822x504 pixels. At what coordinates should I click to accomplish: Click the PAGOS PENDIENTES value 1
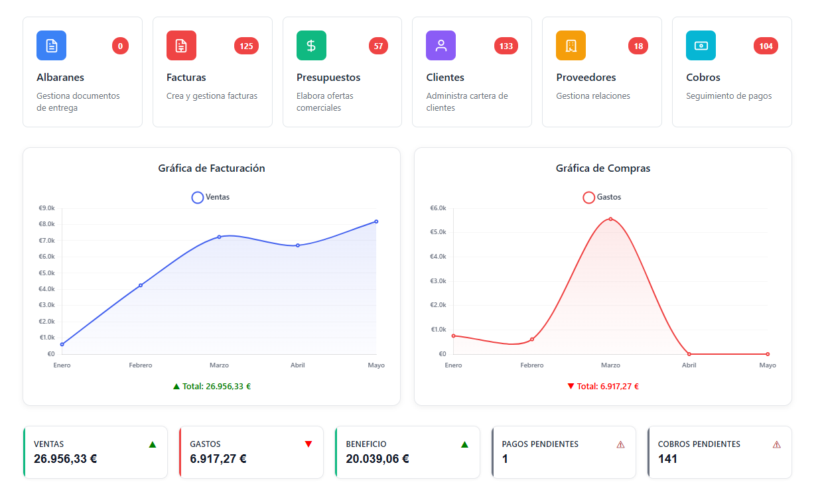(x=505, y=458)
